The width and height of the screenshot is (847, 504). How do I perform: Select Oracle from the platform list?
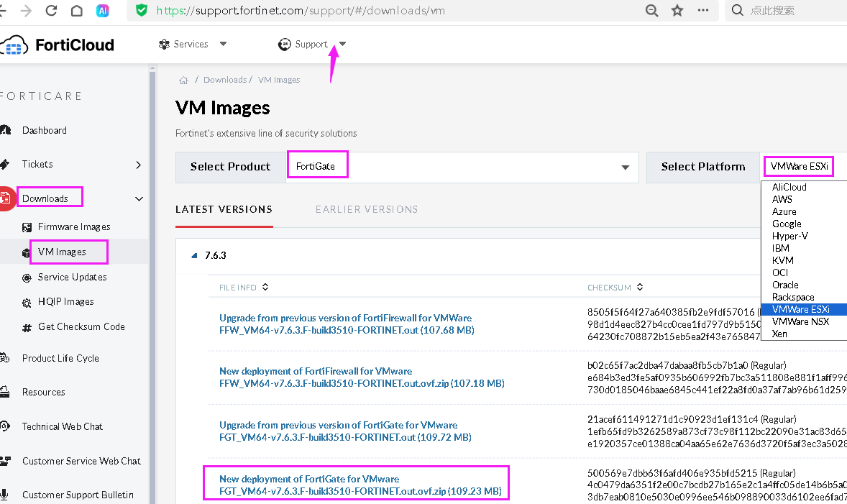point(804,285)
